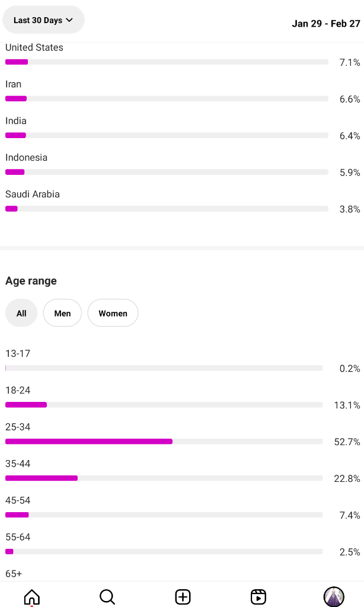Tap the create new post plus icon

(183, 596)
